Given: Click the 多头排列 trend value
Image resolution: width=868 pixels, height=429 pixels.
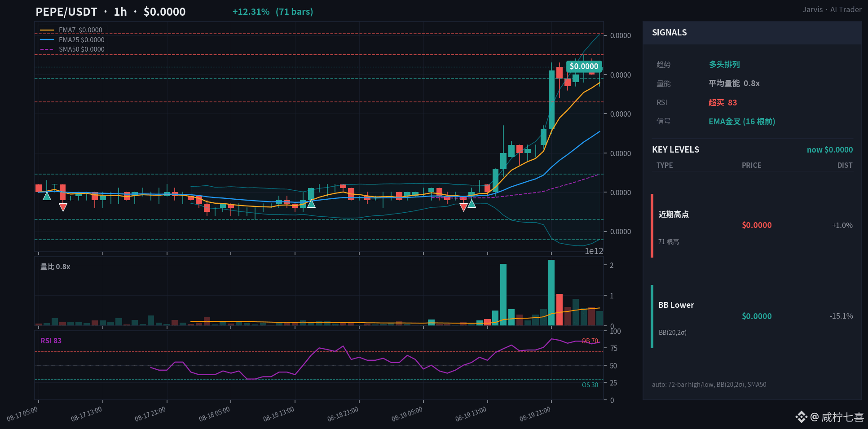Looking at the screenshot, I should tap(724, 65).
